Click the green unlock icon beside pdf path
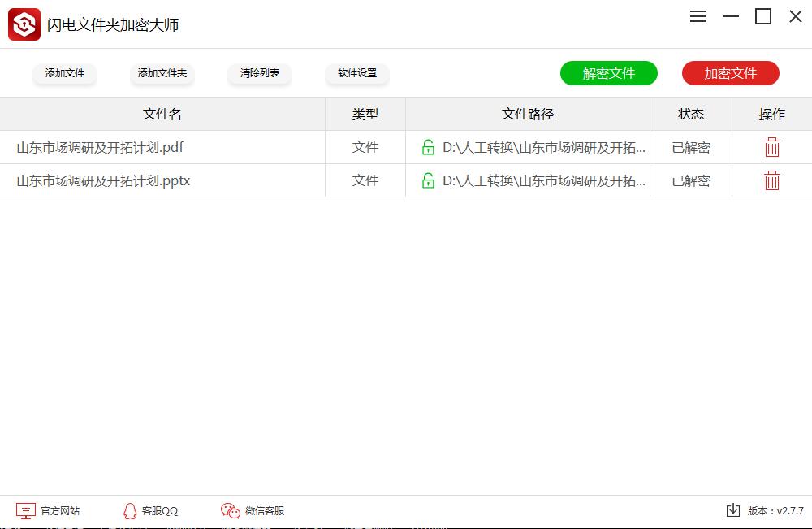Image resolution: width=812 pixels, height=529 pixels. click(427, 147)
